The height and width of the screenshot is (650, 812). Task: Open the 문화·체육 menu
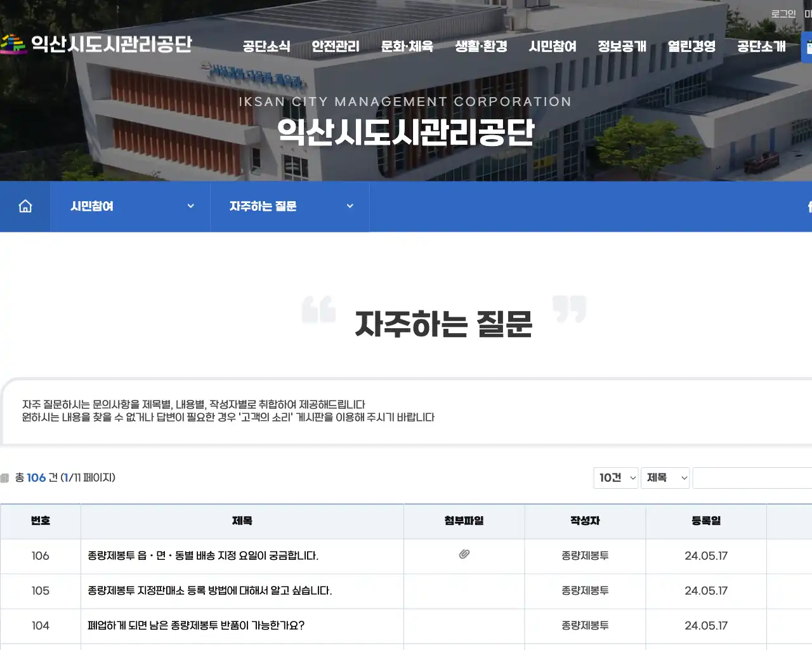[406, 46]
